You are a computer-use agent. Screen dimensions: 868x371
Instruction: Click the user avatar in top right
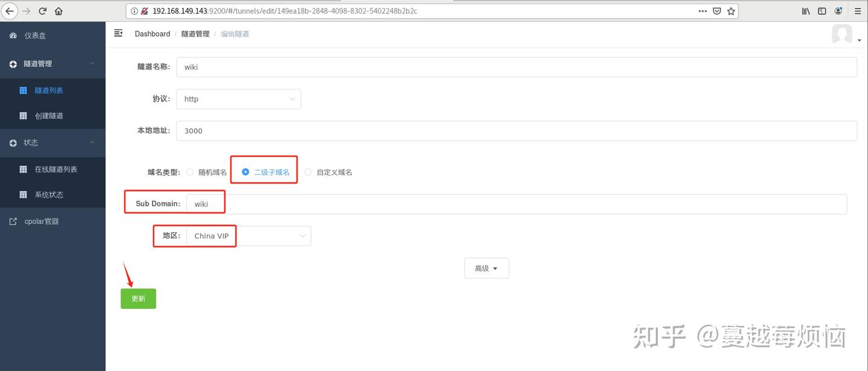pyautogui.click(x=842, y=34)
